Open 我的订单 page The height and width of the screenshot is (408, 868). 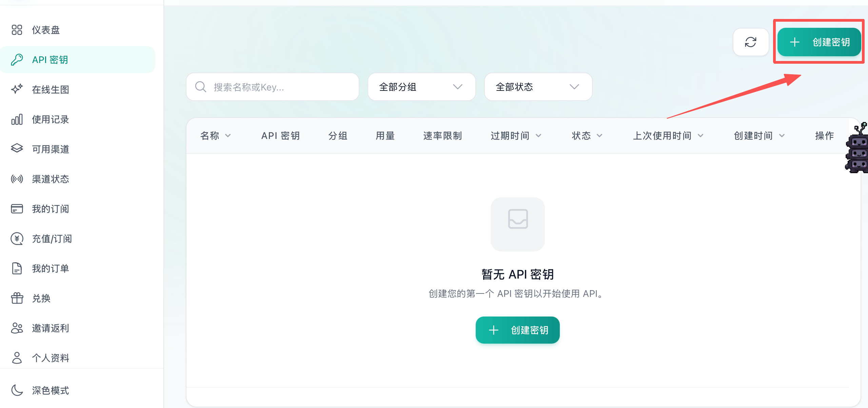pos(78,268)
